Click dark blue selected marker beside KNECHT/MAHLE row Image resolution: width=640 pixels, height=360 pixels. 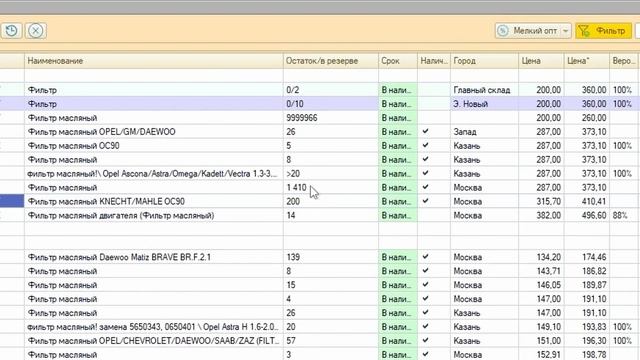tap(12, 201)
